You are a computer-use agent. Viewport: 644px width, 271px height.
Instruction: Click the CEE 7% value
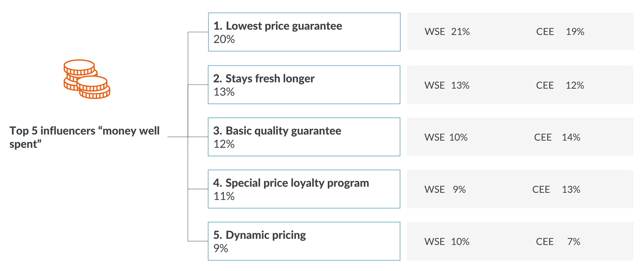[558, 241]
